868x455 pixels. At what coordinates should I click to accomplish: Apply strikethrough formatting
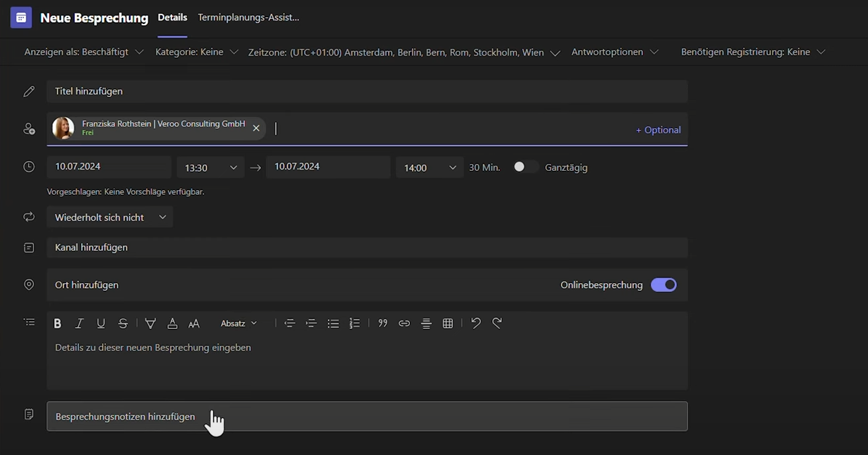point(123,323)
